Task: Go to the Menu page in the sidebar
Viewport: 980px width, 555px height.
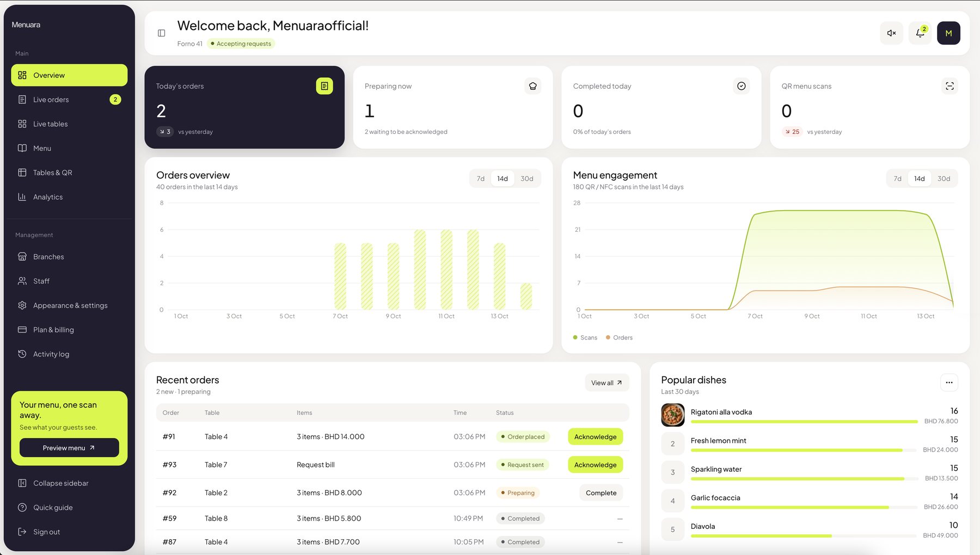Action: pos(69,148)
